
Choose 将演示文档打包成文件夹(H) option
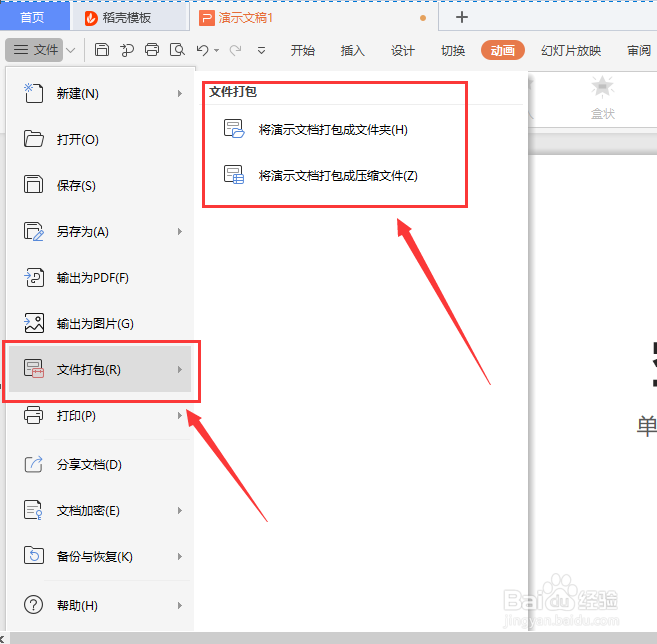(x=333, y=129)
